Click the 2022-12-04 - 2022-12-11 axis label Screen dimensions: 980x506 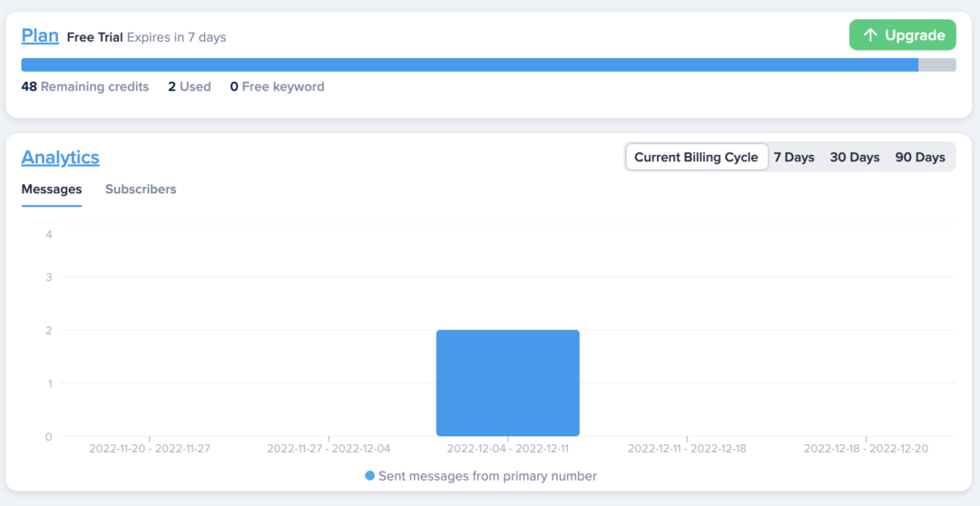[x=507, y=449]
